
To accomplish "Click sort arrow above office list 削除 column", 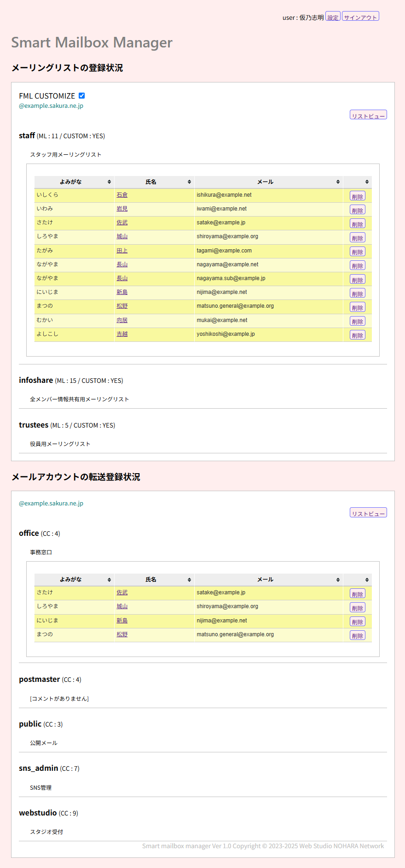I will point(367,580).
